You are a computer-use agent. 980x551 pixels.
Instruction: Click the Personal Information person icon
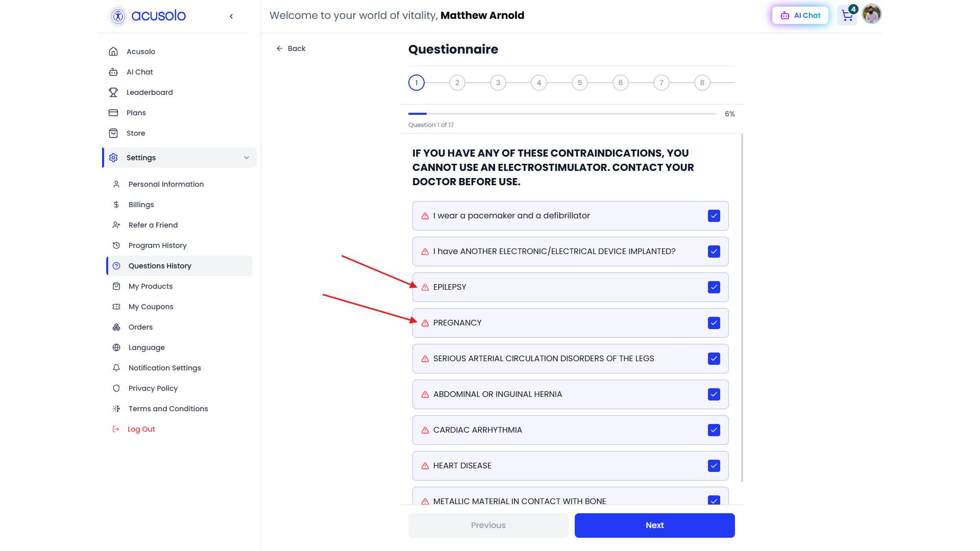116,184
